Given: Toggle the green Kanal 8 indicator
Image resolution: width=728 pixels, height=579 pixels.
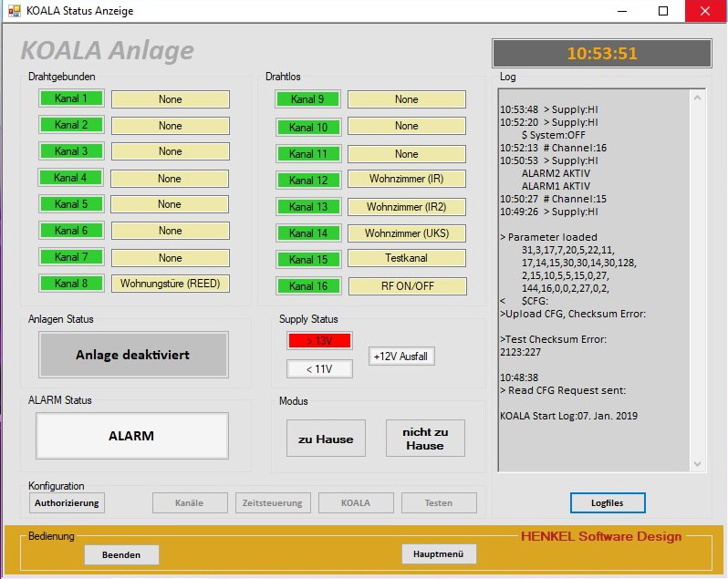Looking at the screenshot, I should tap(71, 284).
